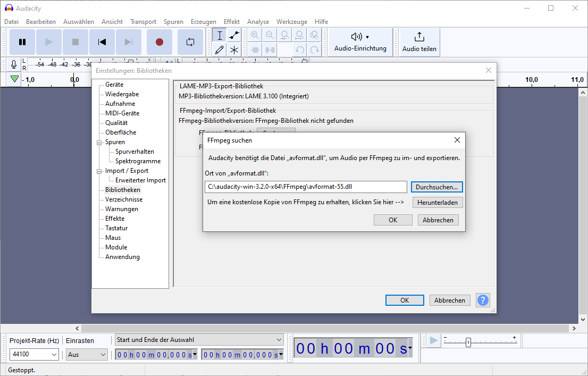Click the Undo arrow icon
Viewport: 588px width, 376px height.
pos(299,49)
